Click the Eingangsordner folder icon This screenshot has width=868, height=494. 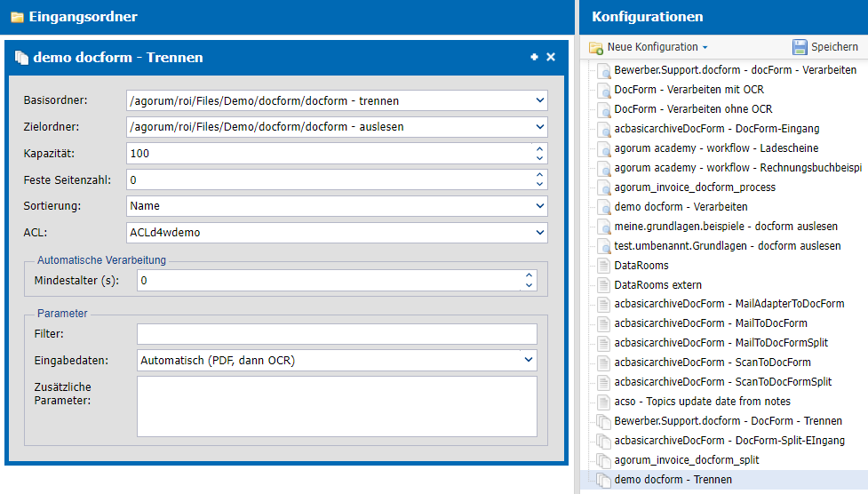(x=17, y=17)
